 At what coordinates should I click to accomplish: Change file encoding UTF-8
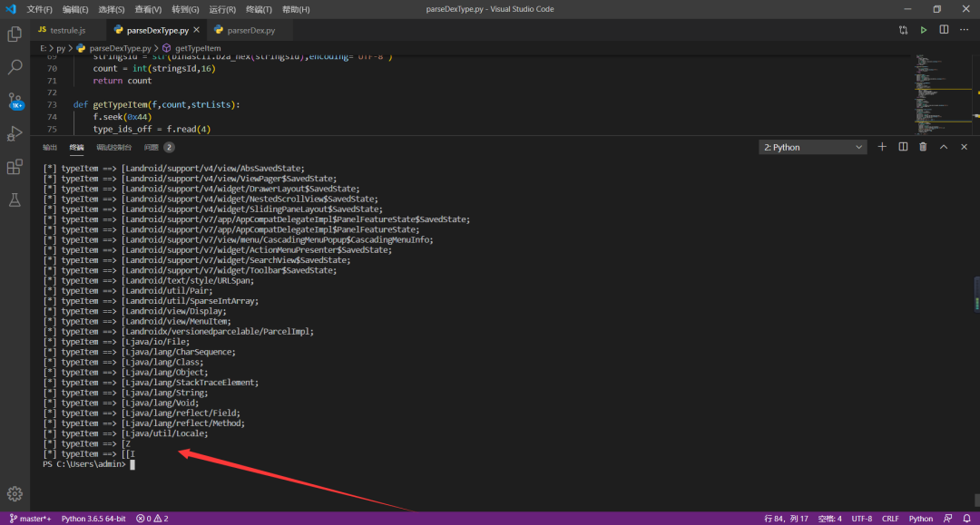click(x=862, y=519)
